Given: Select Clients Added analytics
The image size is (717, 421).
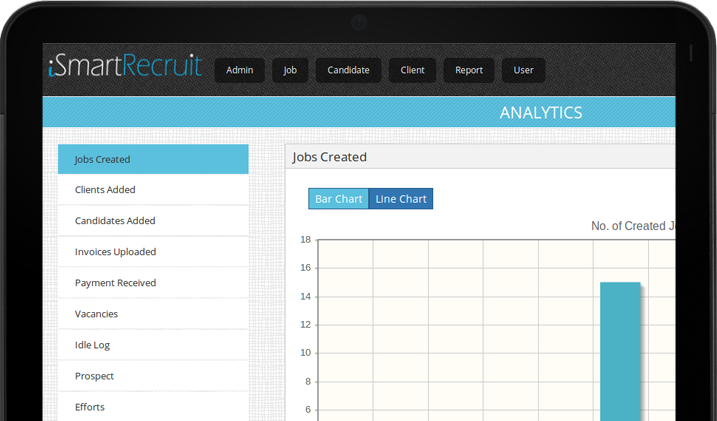Looking at the screenshot, I should pos(153,190).
